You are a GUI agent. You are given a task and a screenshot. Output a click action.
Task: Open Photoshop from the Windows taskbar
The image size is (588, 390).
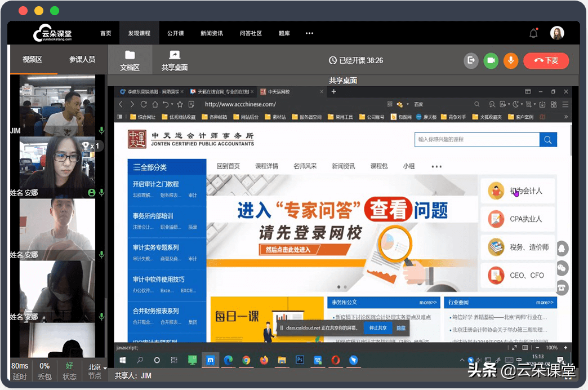point(300,360)
